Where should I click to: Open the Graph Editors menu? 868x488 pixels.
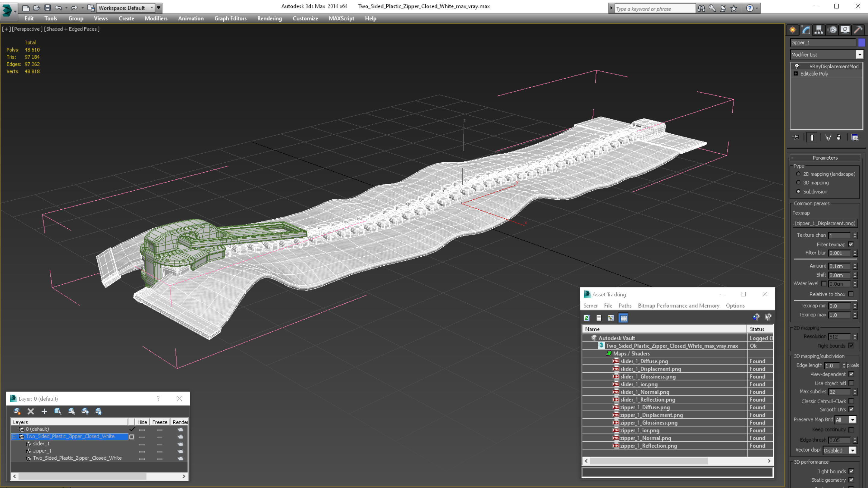[x=231, y=18]
